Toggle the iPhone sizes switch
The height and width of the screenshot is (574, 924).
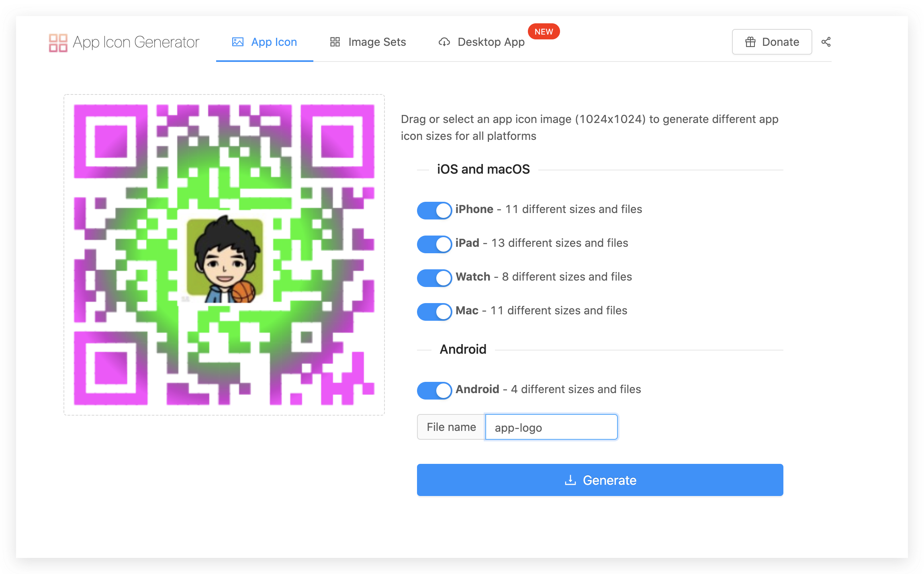point(435,210)
